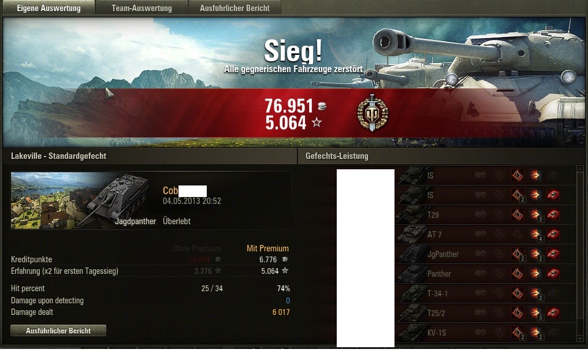The width and height of the screenshot is (588, 364).
Task: Click the critical hit icon in Panther row
Action: [x=518, y=273]
